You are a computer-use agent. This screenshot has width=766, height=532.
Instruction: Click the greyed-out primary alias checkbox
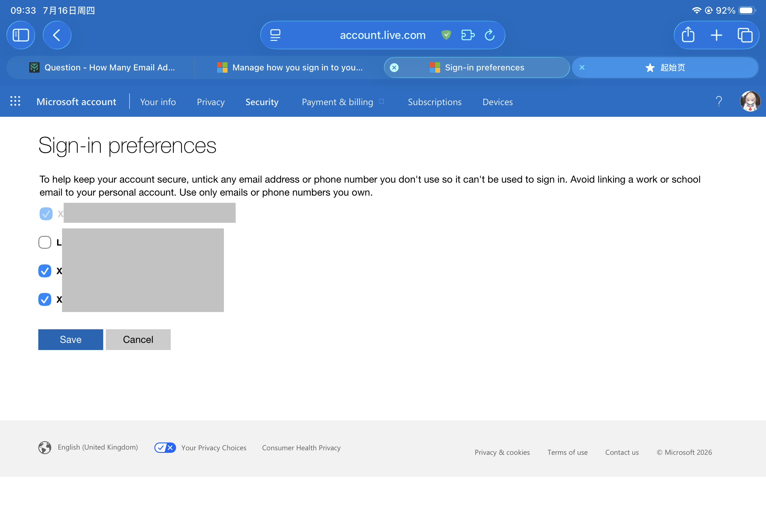[46, 214]
